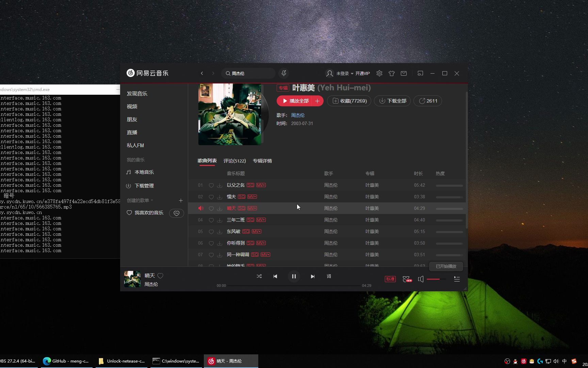Screen dimensions: 588x368
Task: Mute the volume speaker icon
Action: click(421, 279)
